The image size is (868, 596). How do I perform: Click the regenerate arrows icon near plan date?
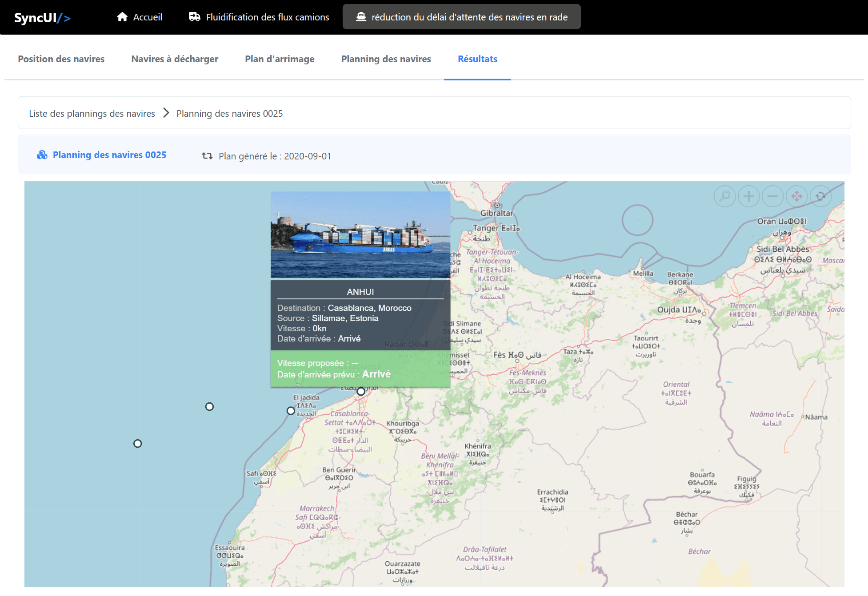[x=207, y=156]
